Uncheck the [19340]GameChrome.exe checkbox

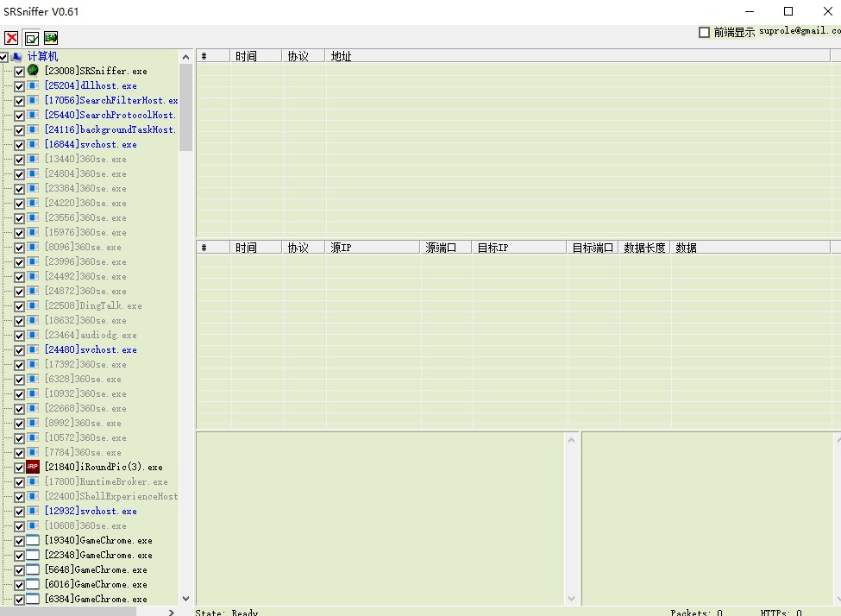tap(19, 541)
